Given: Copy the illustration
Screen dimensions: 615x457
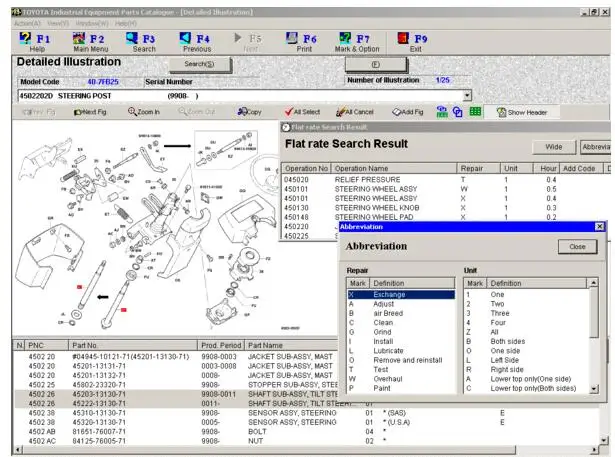Looking at the screenshot, I should point(250,112).
